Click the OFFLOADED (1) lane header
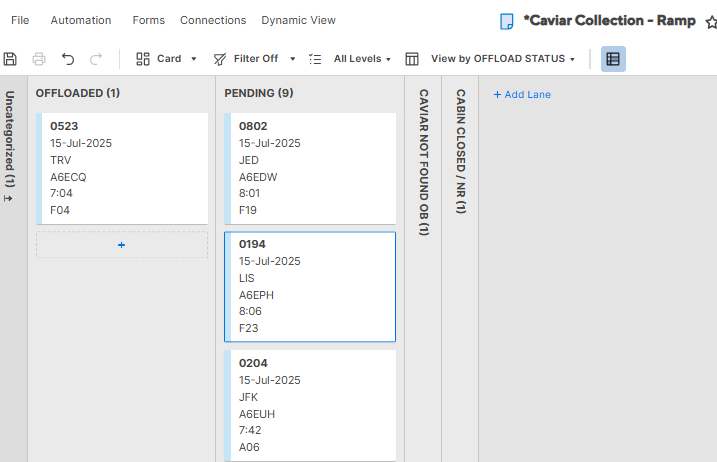This screenshot has height=462, width=717. click(x=78, y=93)
